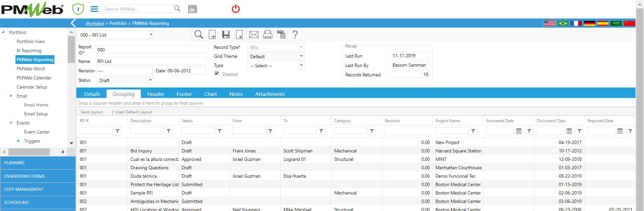Click the red power logout icon
644x211 pixels.
click(236, 9)
